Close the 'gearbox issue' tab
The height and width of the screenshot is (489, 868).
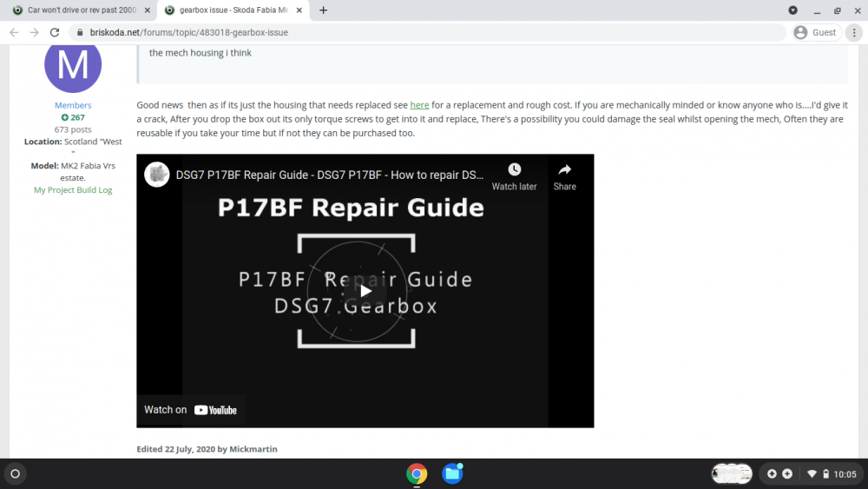[x=299, y=10]
